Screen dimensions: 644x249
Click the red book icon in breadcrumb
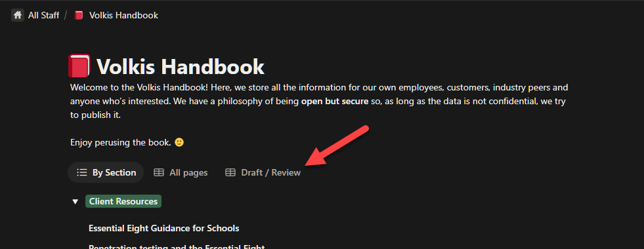(x=79, y=16)
